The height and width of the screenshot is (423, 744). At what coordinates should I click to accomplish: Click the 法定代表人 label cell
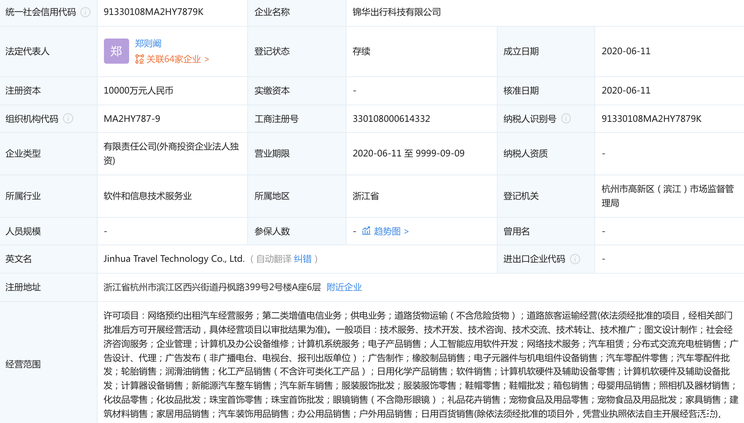click(x=48, y=51)
